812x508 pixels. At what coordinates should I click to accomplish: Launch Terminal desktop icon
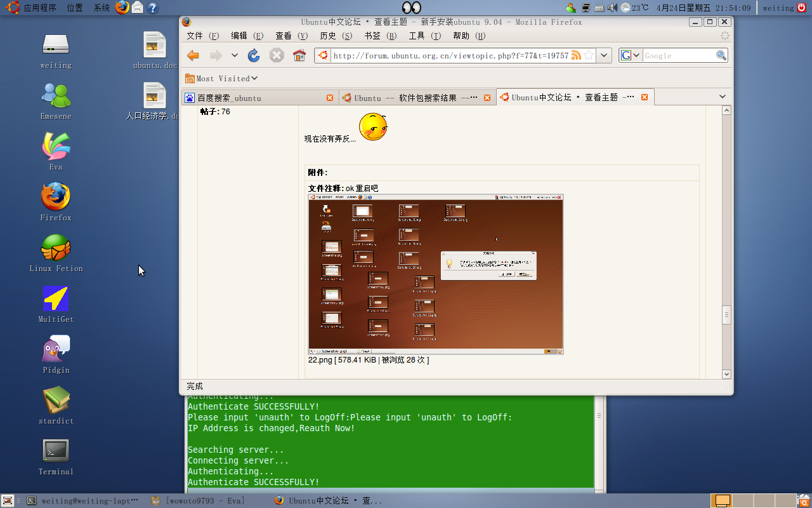[x=56, y=456]
